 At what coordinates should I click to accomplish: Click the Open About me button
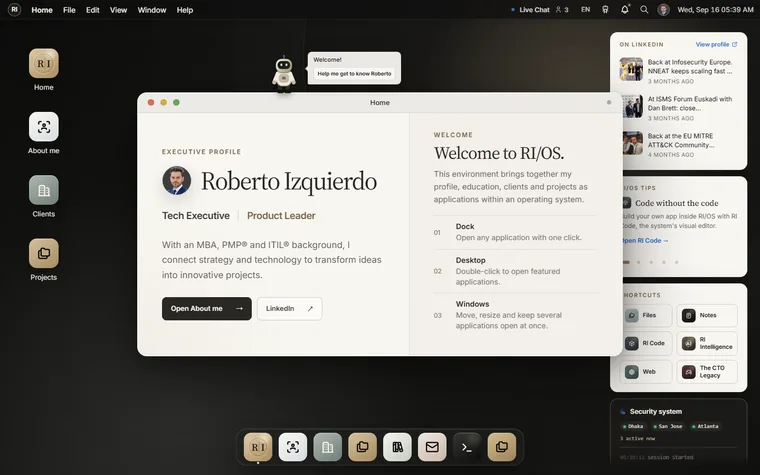[x=206, y=309]
